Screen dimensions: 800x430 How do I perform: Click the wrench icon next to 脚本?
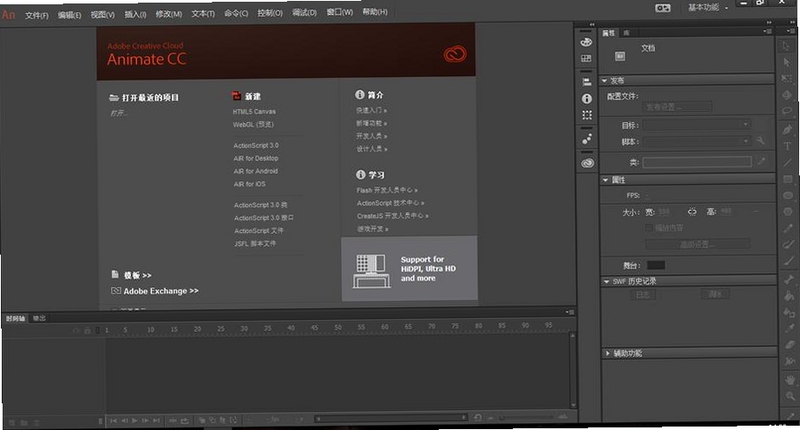tap(760, 141)
